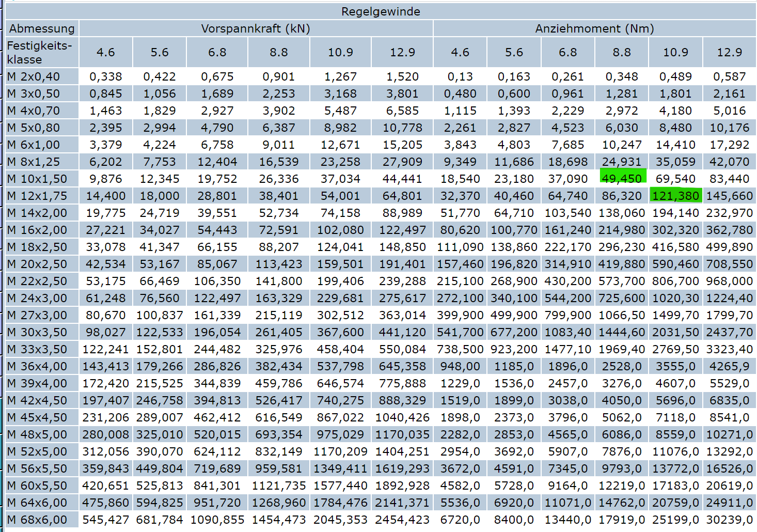Select the M 60x5,50 row label
Viewport: 757px width, 532px height.
click(42, 486)
